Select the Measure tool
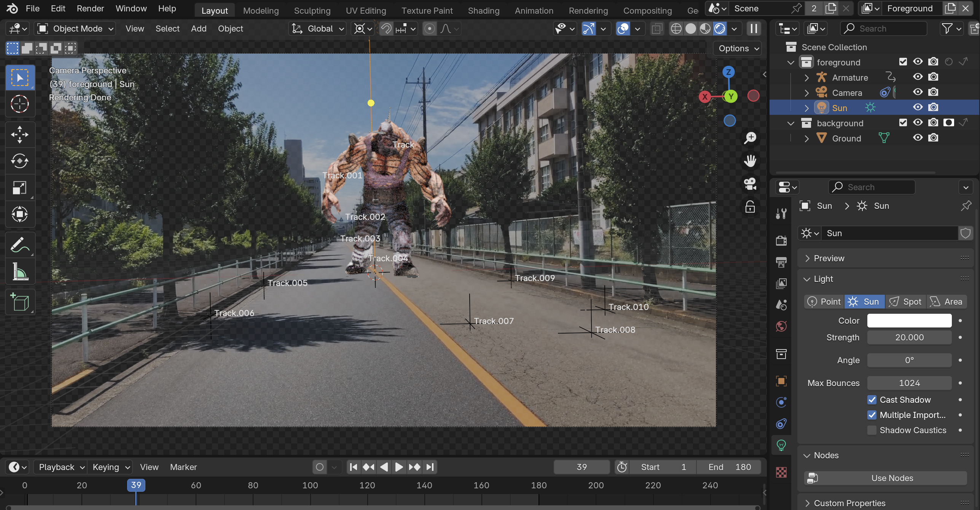 pos(20,272)
